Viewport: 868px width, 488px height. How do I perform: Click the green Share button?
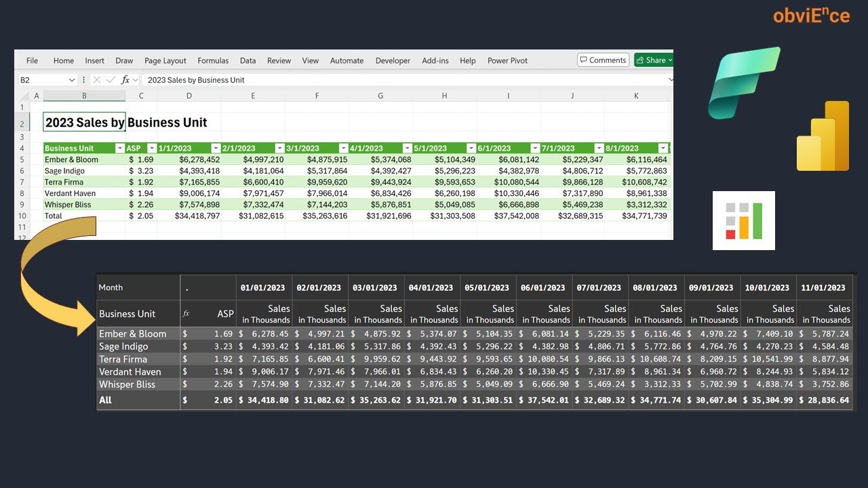click(654, 60)
